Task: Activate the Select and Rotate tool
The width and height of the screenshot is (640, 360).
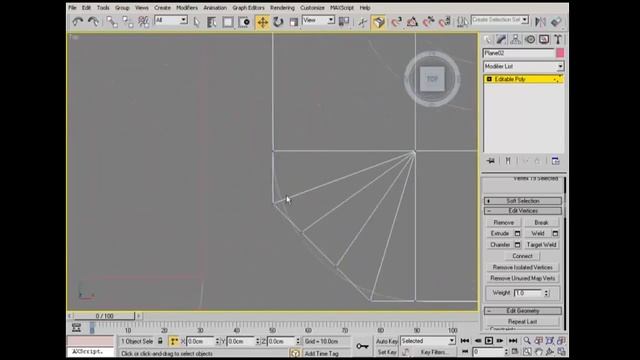Action: 278,22
